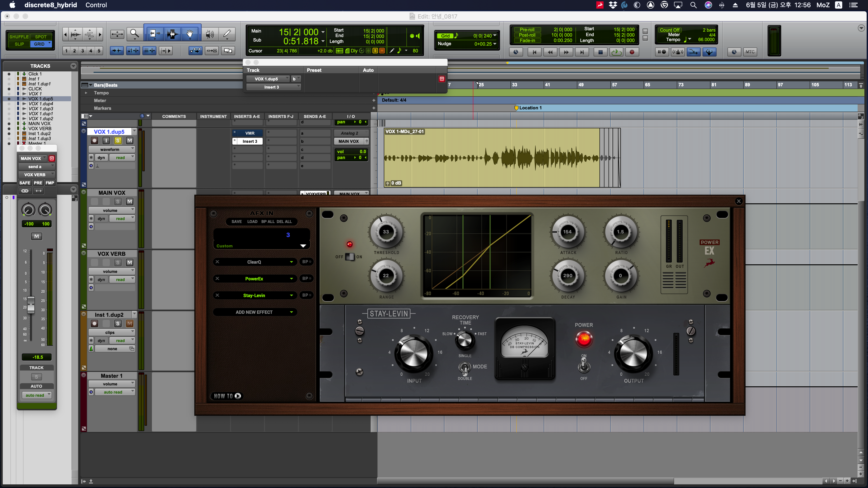Select VOX VERB in the track list
The width and height of the screenshot is (868, 488).
40,128
